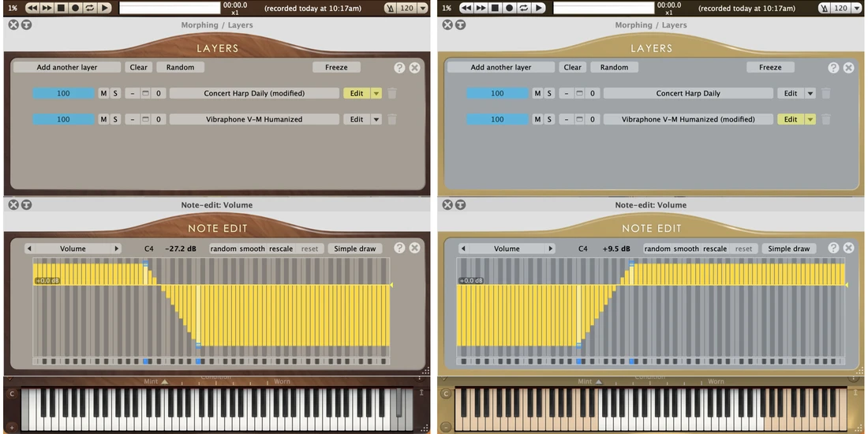Open tempo 120 dropdown arrow in right window
This screenshot has width=868, height=434.
[x=857, y=8]
